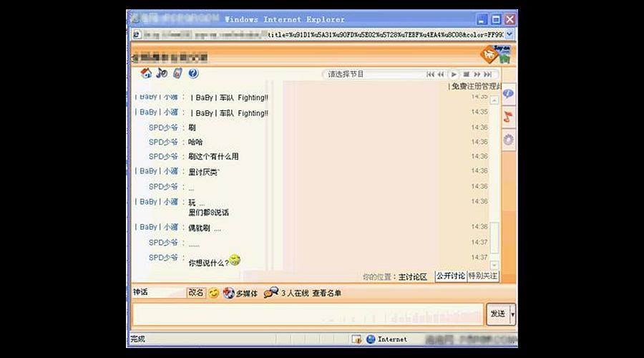Click the online users chat bubbles icon
This screenshot has width=644, height=358.
271,293
